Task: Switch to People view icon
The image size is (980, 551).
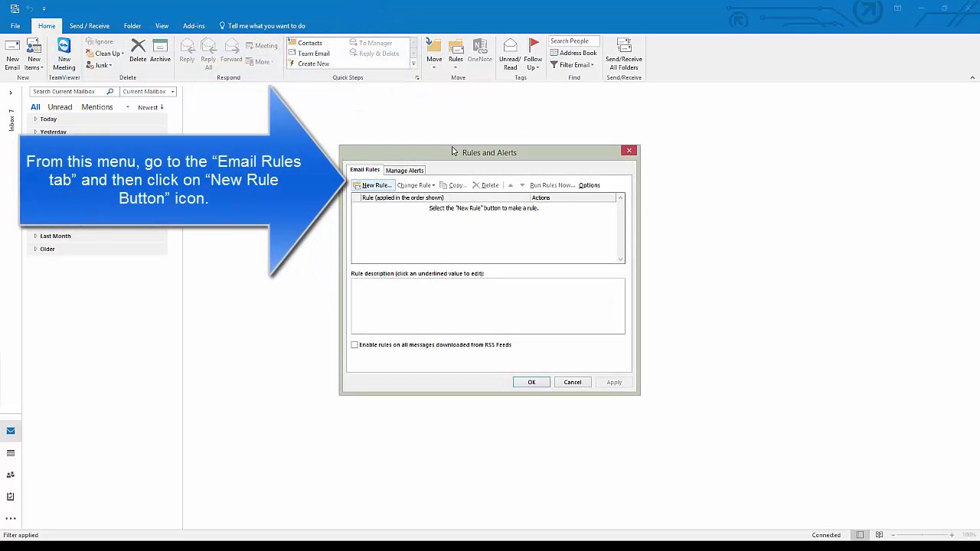Action: [11, 474]
